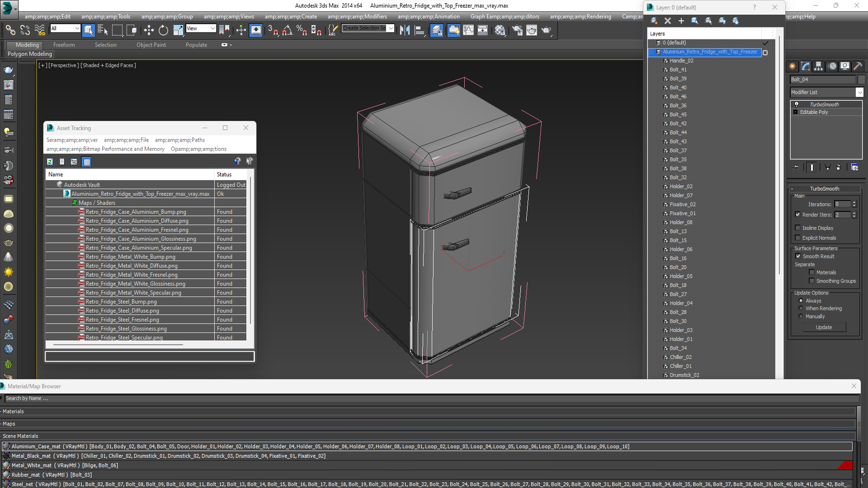Click Bind to Space Warp tool
Viewport: 868px width, 488px height.
[40, 30]
